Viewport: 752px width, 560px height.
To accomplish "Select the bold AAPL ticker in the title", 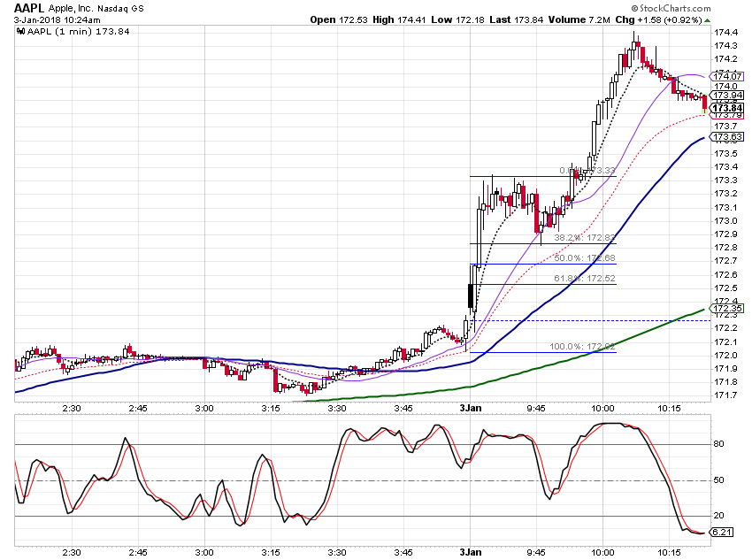I will point(29,8).
